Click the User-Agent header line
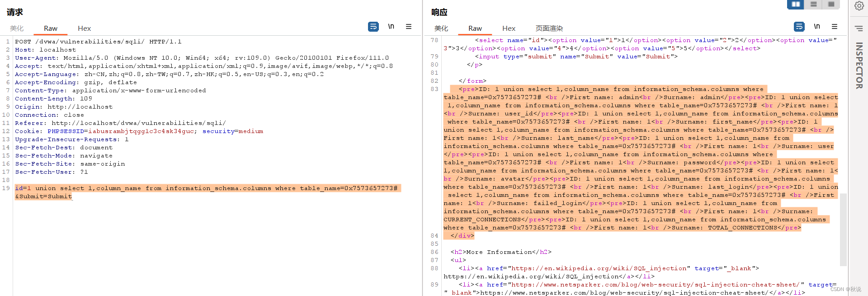 202,58
